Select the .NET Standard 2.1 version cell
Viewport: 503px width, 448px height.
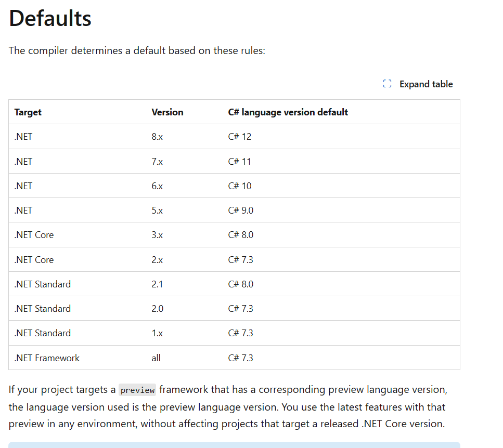(157, 284)
